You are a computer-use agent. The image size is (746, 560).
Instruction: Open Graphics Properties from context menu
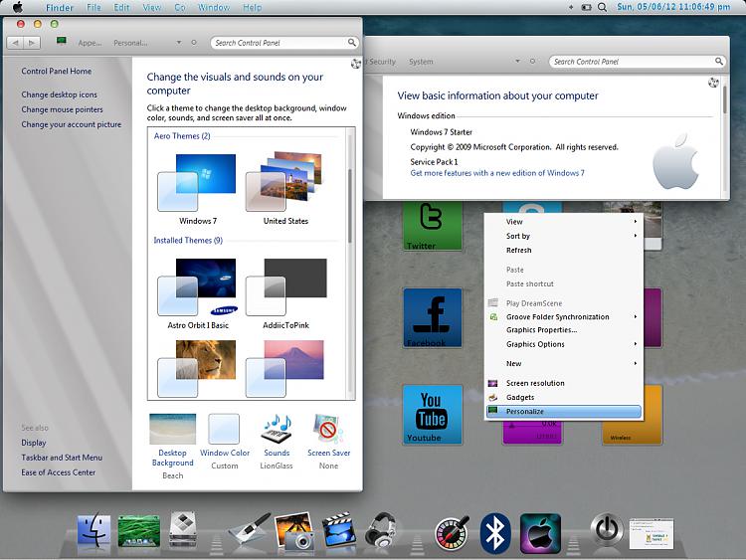pyautogui.click(x=565, y=329)
